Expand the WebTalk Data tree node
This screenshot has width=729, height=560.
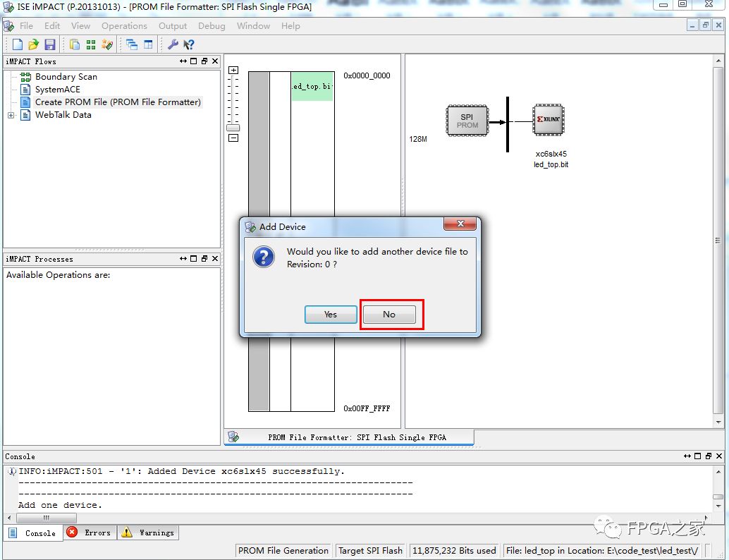(x=11, y=115)
